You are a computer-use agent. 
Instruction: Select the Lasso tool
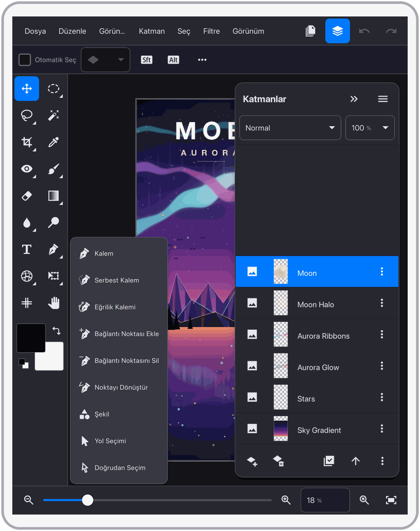click(27, 115)
